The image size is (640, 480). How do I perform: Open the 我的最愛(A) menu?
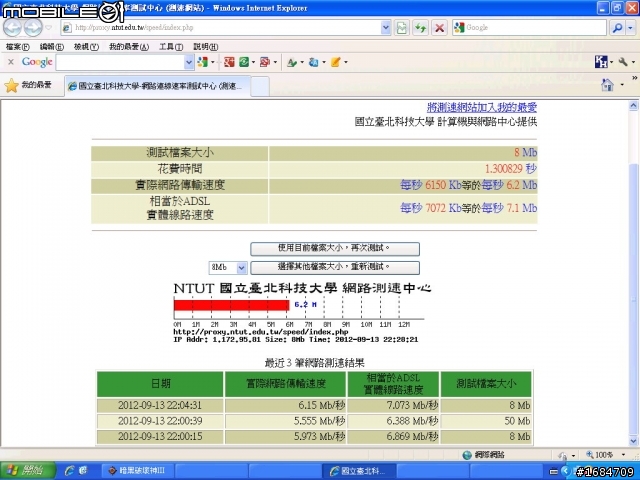[x=129, y=47]
